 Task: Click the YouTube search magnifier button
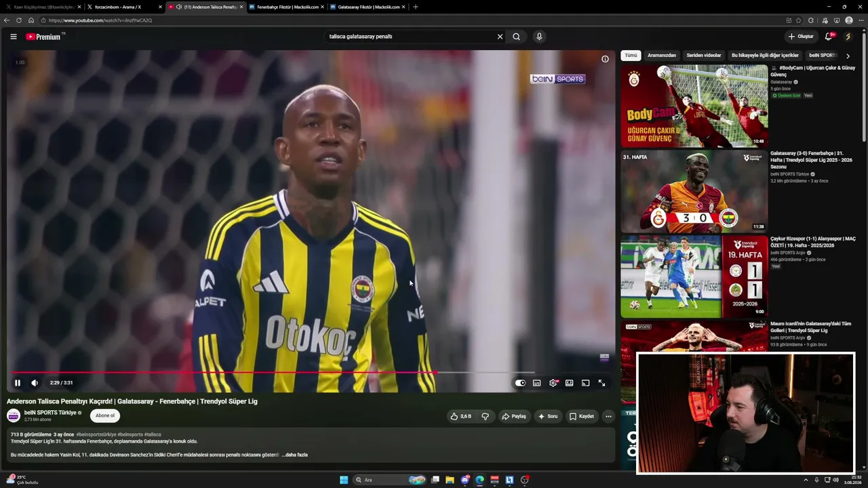516,37
